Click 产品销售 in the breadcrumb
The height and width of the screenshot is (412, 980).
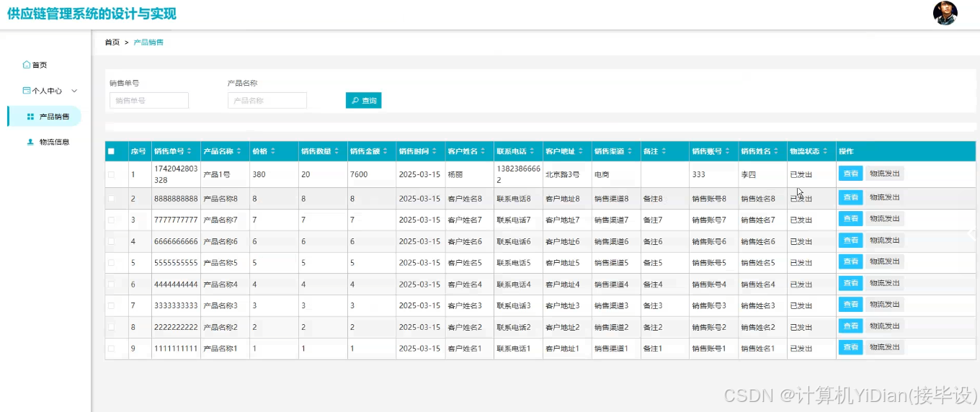148,42
